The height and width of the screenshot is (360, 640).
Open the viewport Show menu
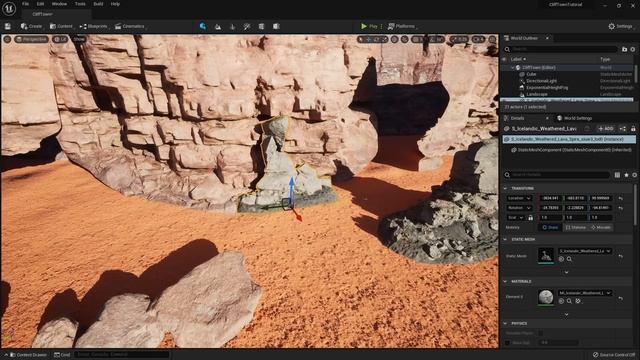point(79,39)
